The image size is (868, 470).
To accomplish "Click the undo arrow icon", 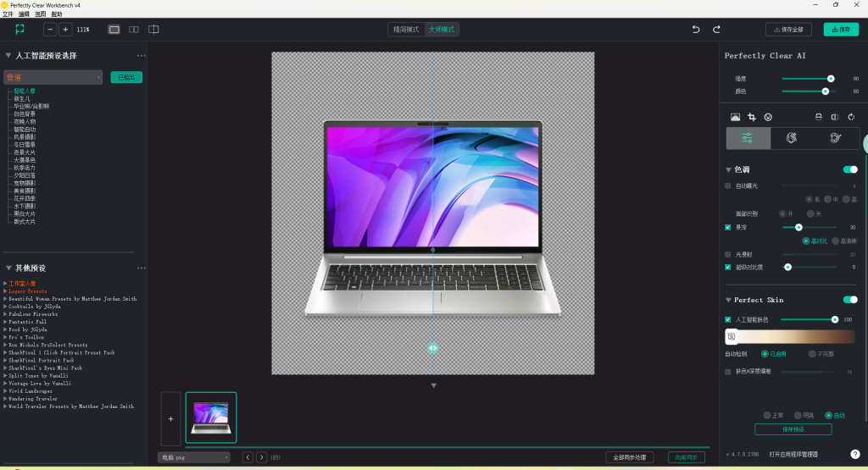I will click(696, 30).
